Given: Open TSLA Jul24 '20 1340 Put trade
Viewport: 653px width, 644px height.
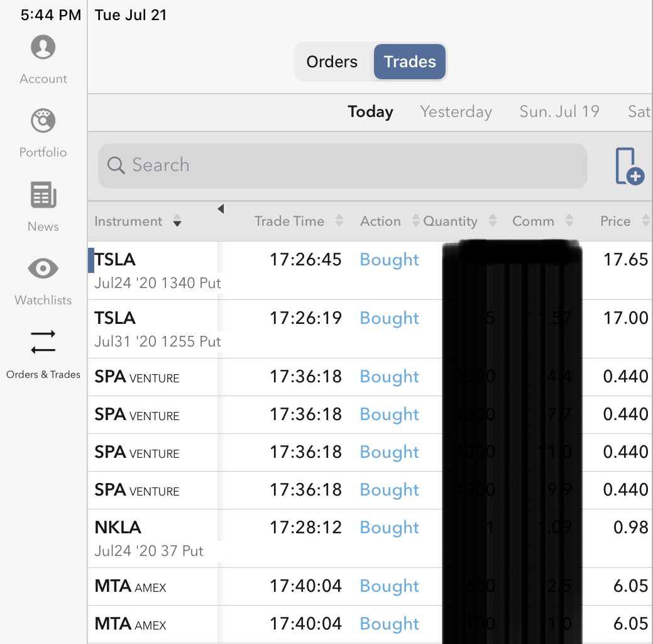Looking at the screenshot, I should (157, 270).
